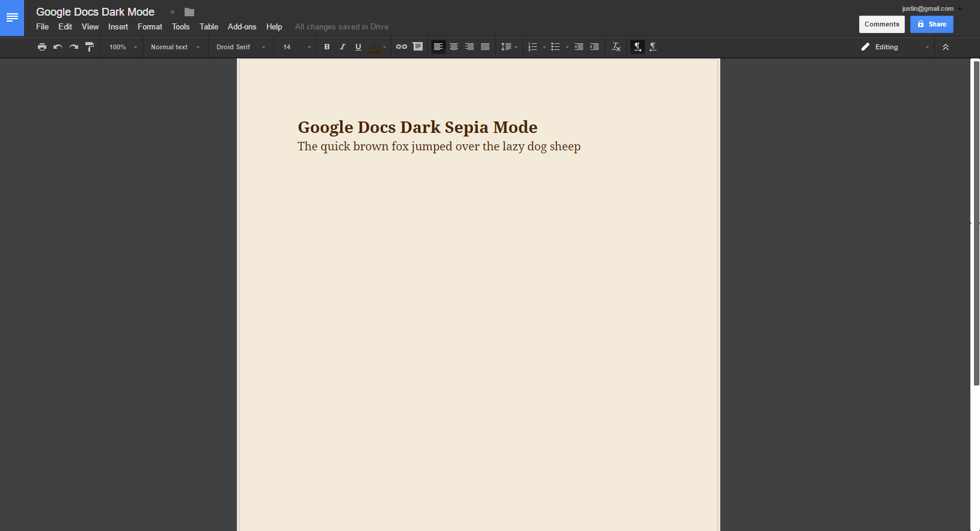This screenshot has width=980, height=531.
Task: Set right-to-left paragraph direction
Action: 653,47
